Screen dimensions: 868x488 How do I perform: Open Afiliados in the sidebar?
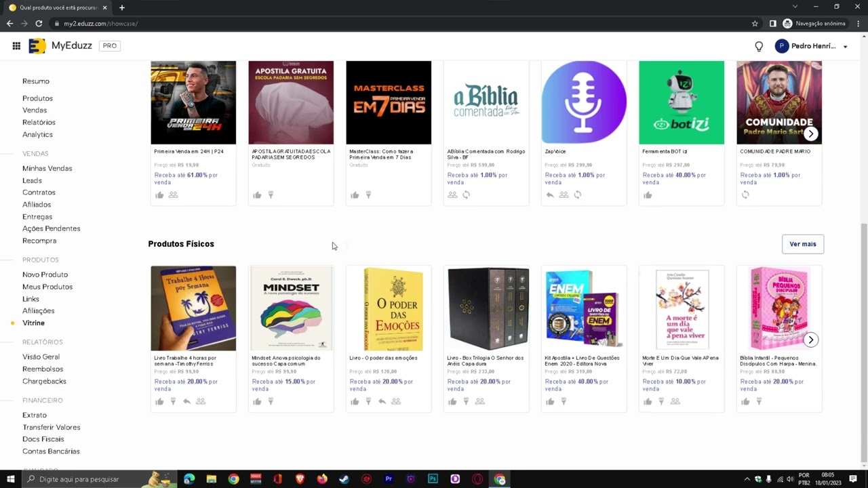tap(37, 205)
